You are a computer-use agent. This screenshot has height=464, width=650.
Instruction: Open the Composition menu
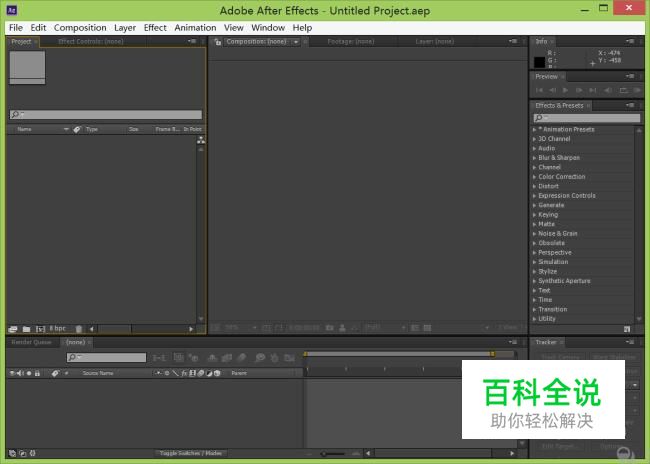coord(80,28)
